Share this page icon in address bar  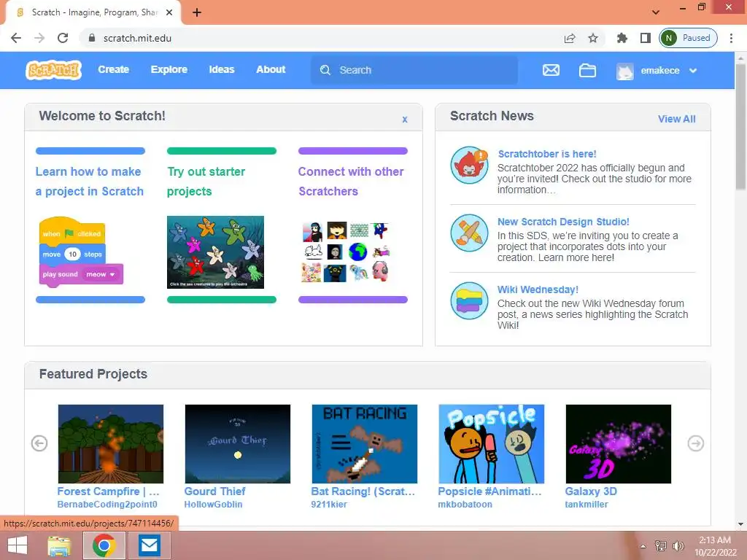(569, 38)
